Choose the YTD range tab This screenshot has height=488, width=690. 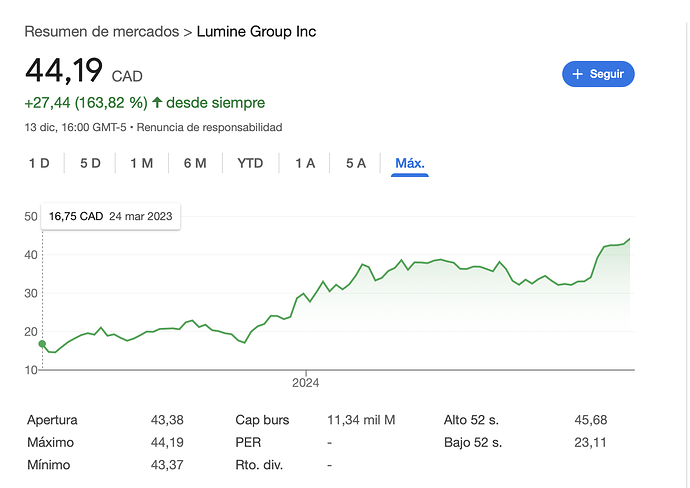250,163
